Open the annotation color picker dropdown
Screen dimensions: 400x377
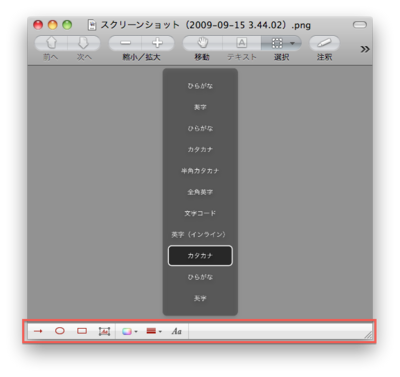pos(129,331)
